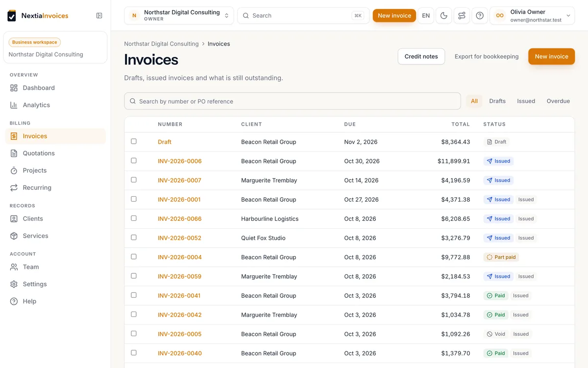Open display preferences with the sliders icon
The height and width of the screenshot is (368, 588).
(x=462, y=16)
